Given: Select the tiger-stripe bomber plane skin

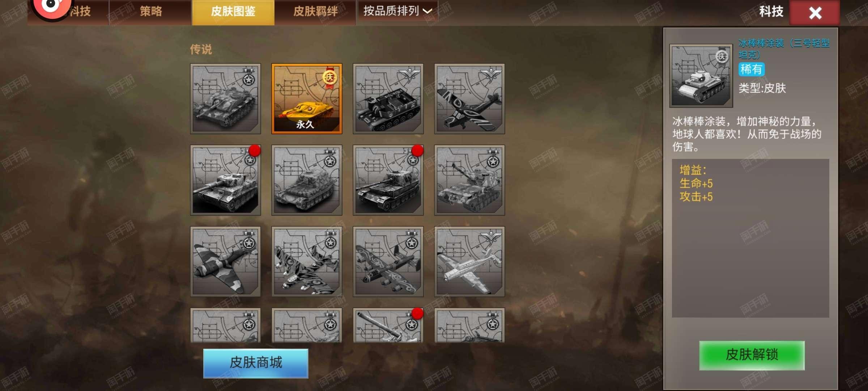Looking at the screenshot, I should coord(307,262).
